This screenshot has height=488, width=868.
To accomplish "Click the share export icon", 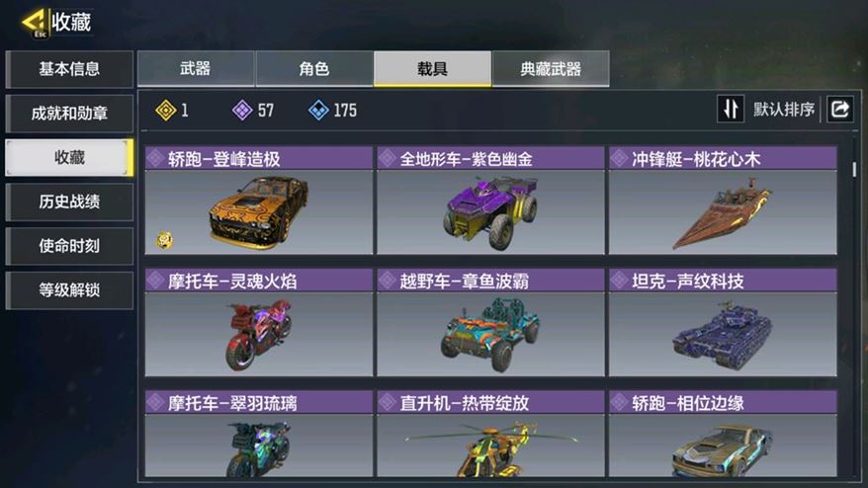I will (839, 109).
